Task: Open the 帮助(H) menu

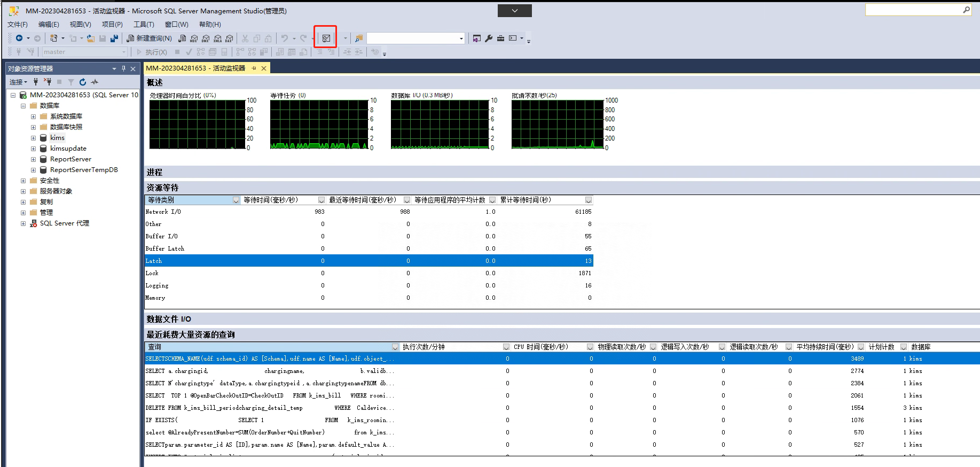Action: pos(210,24)
